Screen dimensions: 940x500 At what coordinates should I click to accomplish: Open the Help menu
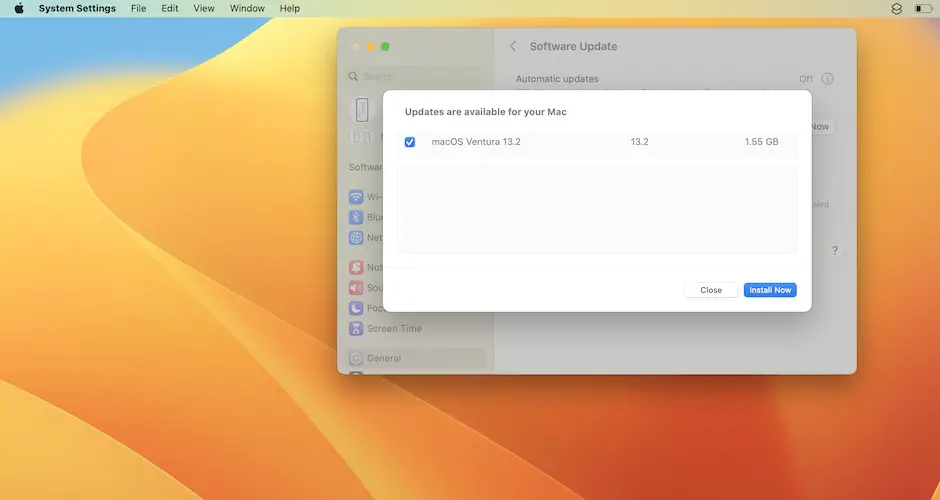coord(290,8)
